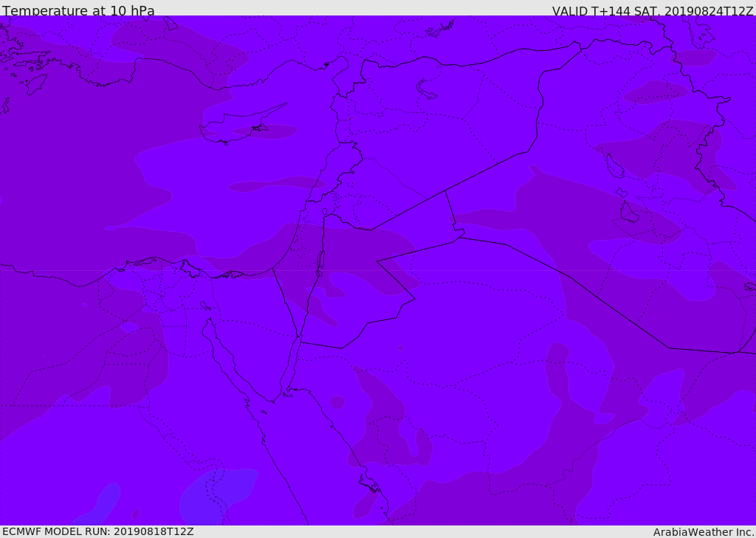Screen dimensions: 756x538
Task: Click the 'ECMWF MODEL RUN: 20190818T12Z' footer text
Action: point(98,531)
